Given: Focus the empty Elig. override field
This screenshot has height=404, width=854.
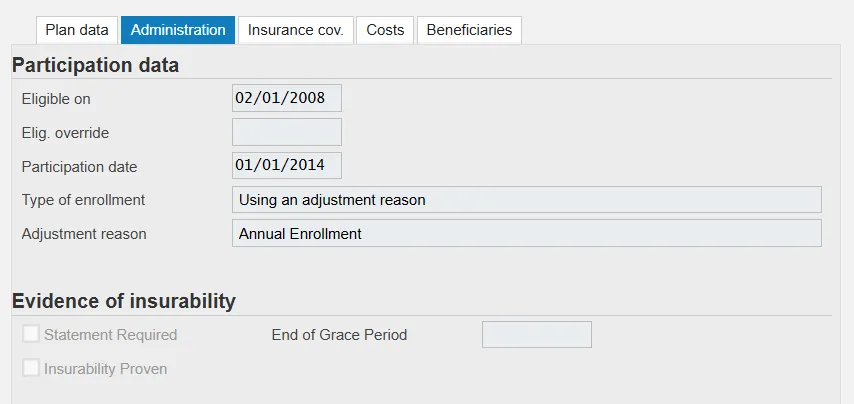Looking at the screenshot, I should point(287,132).
